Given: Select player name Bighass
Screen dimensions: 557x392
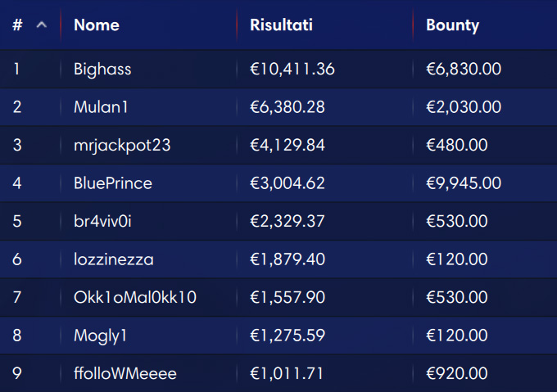Looking at the screenshot, I should [102, 69].
